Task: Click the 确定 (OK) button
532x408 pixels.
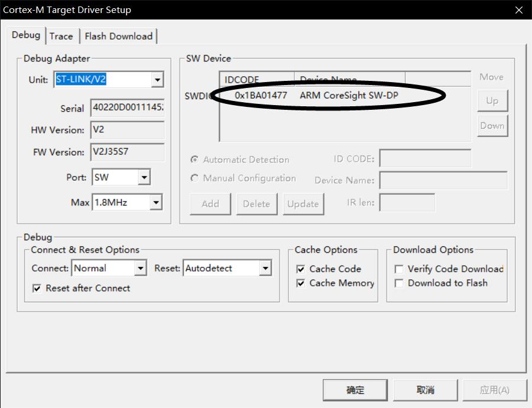Action: pyautogui.click(x=355, y=390)
